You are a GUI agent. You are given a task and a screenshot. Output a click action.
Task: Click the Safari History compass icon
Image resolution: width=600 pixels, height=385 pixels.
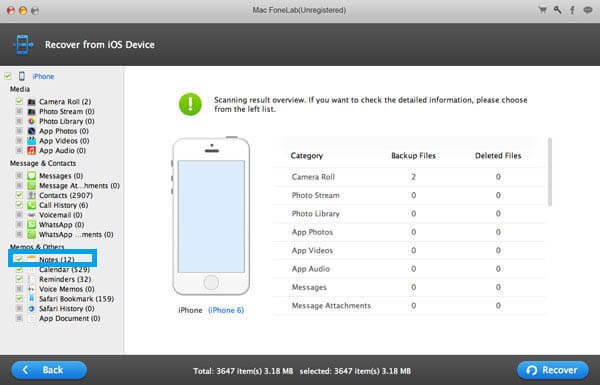click(31, 308)
